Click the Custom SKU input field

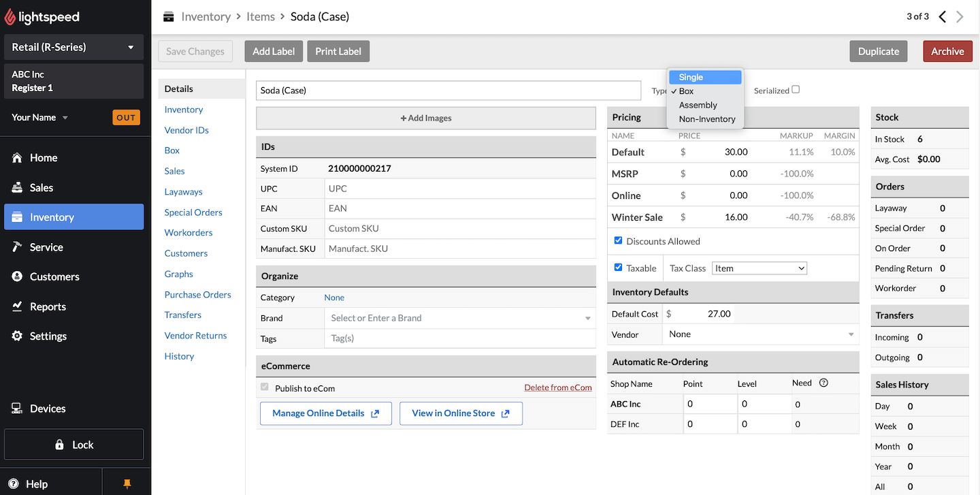pos(460,229)
